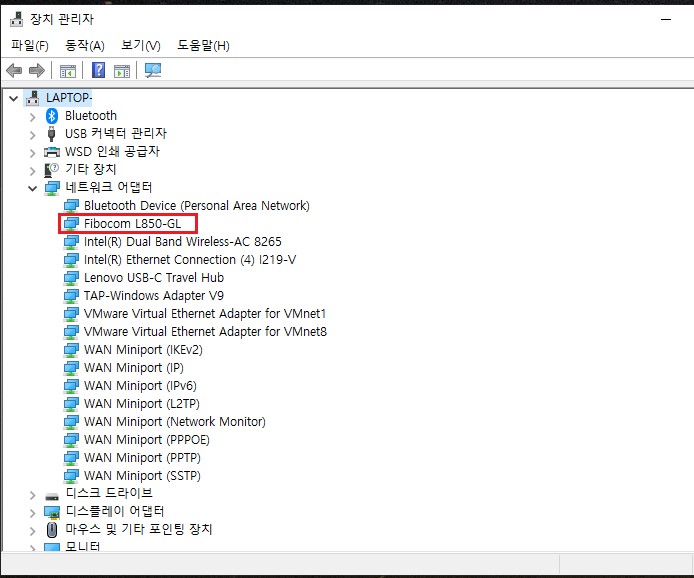694x578 pixels.
Task: Click the 기타 장치 unknown device icon
Action: coord(51,170)
